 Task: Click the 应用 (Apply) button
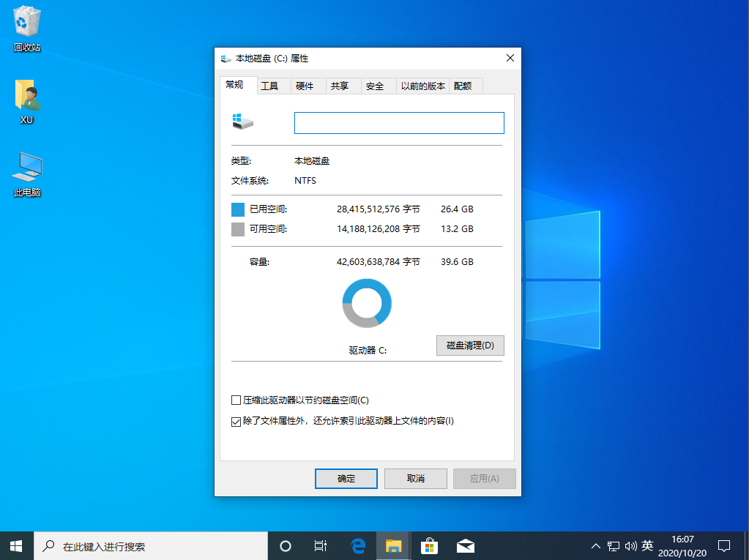click(485, 478)
